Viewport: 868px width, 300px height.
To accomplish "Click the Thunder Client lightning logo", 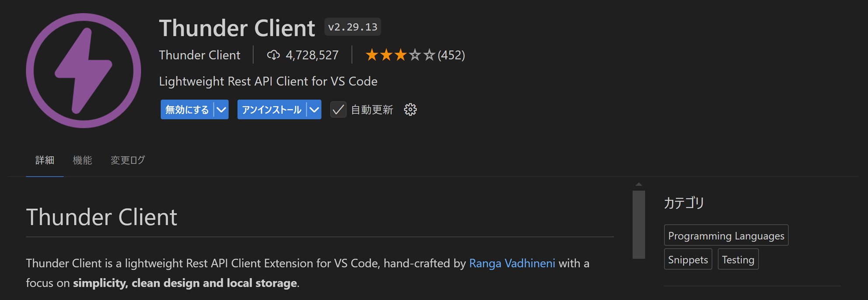I will (x=83, y=70).
